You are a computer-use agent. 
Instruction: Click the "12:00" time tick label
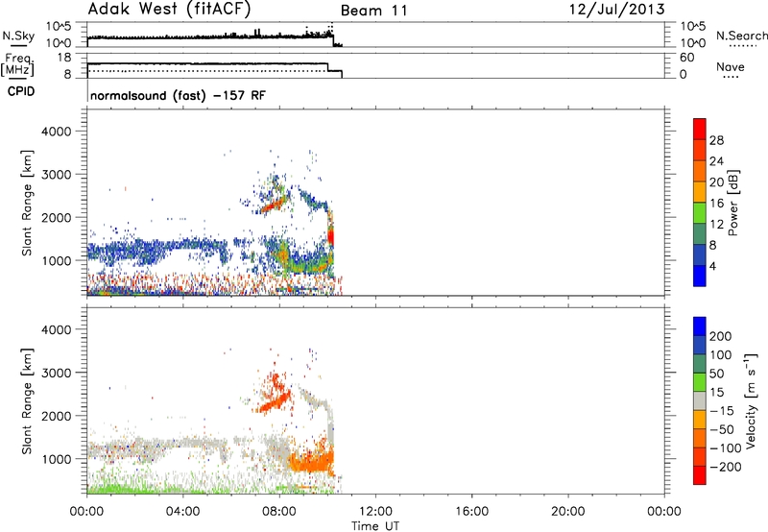(375, 512)
